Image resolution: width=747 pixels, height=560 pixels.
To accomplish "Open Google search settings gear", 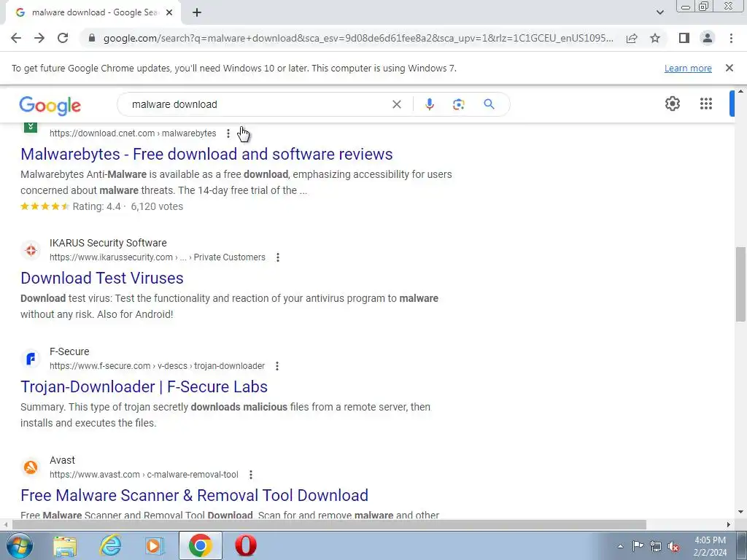I will pos(672,104).
